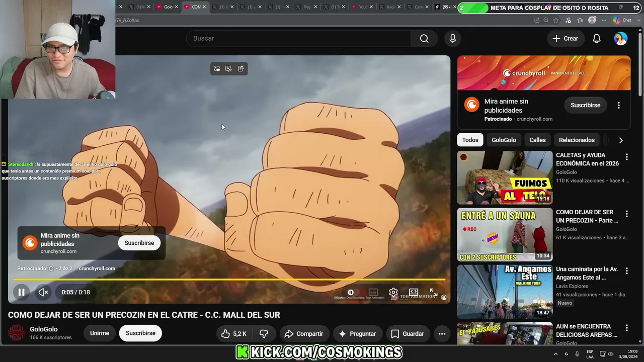Open options for Av. Angamos caminata video
Image resolution: width=644 pixels, height=362 pixels.
[627, 271]
